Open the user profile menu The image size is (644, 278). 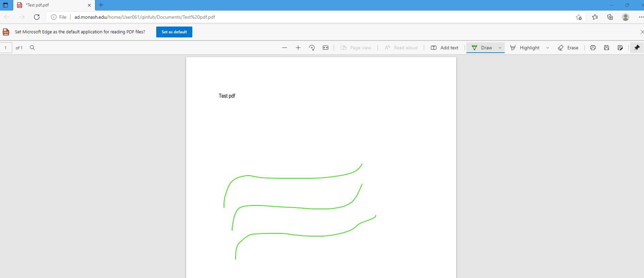click(x=626, y=17)
